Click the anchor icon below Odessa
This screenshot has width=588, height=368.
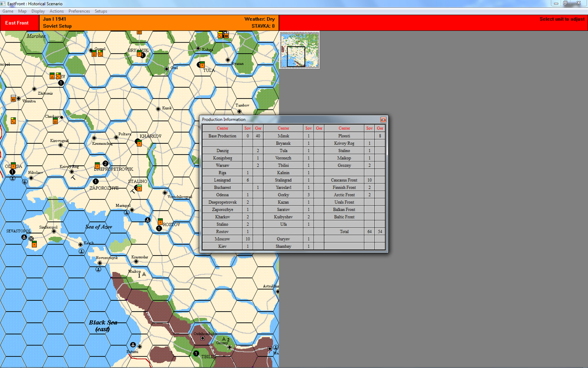coord(13,178)
